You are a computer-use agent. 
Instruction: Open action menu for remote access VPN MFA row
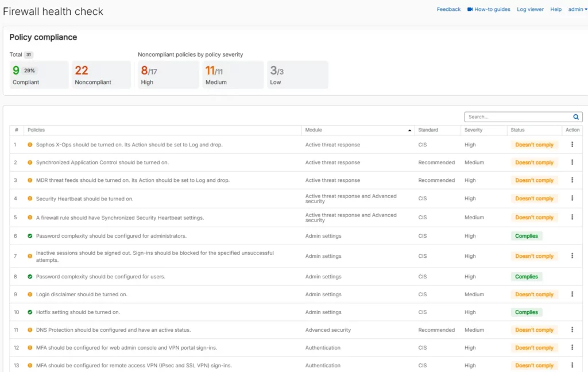click(x=572, y=365)
